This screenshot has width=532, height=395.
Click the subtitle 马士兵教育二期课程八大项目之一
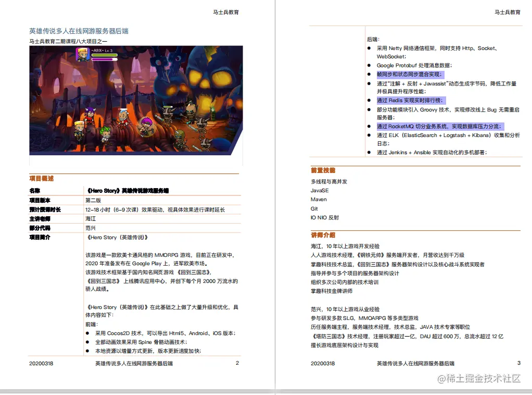click(x=68, y=42)
